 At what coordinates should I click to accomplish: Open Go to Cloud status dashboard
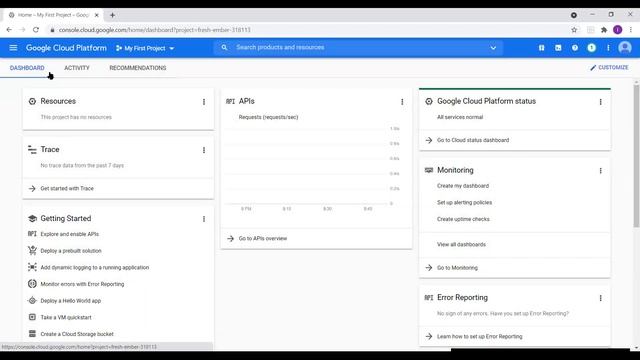pyautogui.click(x=473, y=140)
